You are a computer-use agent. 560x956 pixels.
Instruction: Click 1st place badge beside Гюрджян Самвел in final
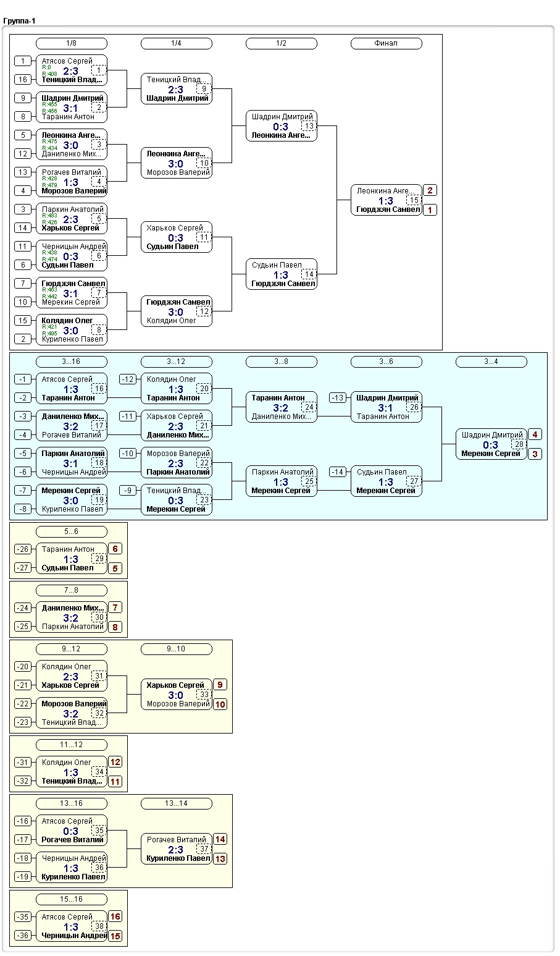tap(430, 210)
